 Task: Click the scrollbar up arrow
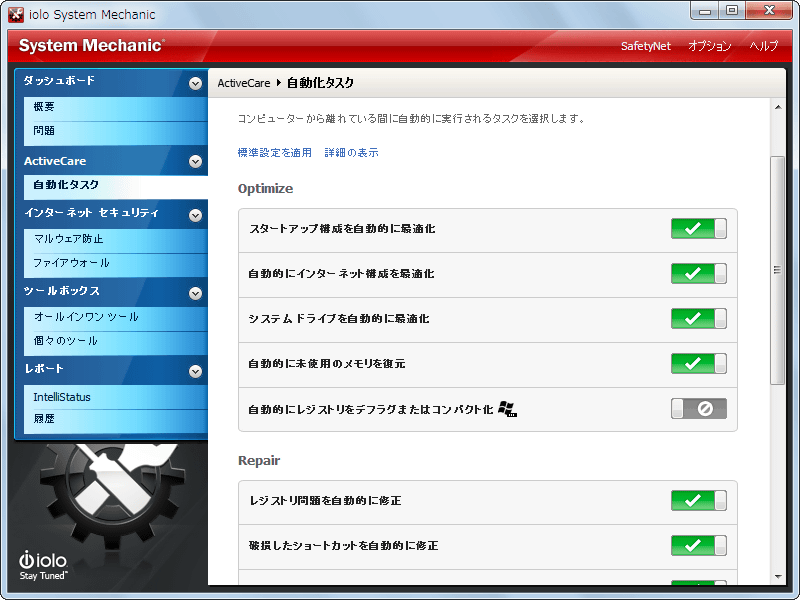click(x=778, y=107)
